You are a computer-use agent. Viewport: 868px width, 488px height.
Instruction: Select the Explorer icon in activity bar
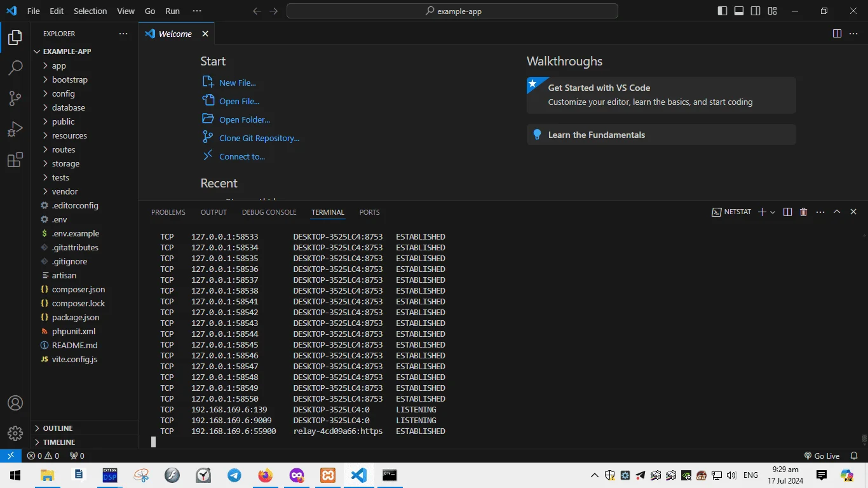15,38
